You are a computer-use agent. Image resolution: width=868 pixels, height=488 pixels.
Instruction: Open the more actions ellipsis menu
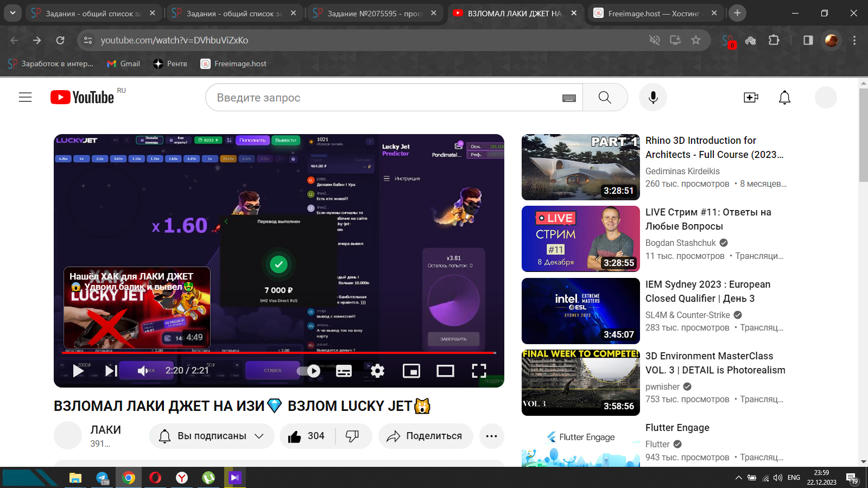coord(491,436)
